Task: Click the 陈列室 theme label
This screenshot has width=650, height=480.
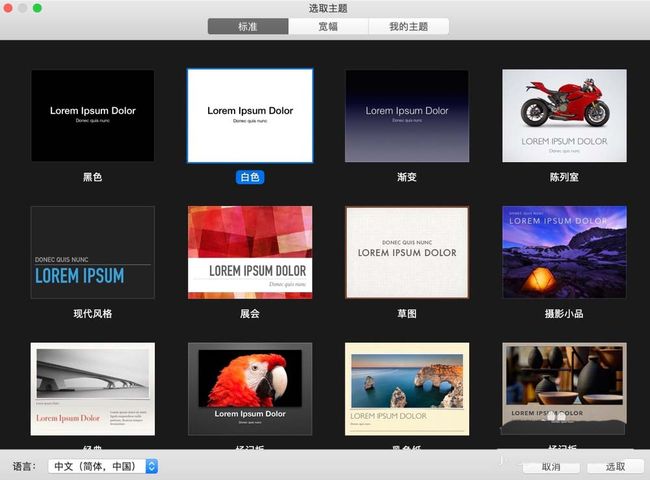Action: [x=564, y=177]
